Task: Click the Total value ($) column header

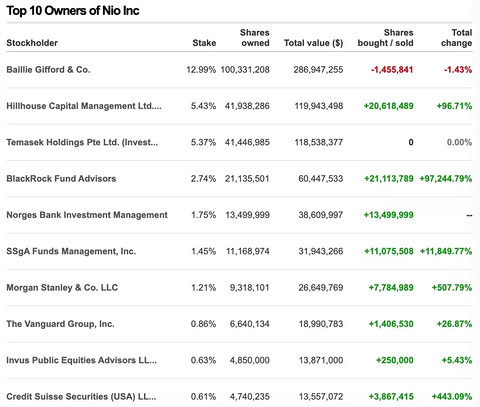Action: 314,43
